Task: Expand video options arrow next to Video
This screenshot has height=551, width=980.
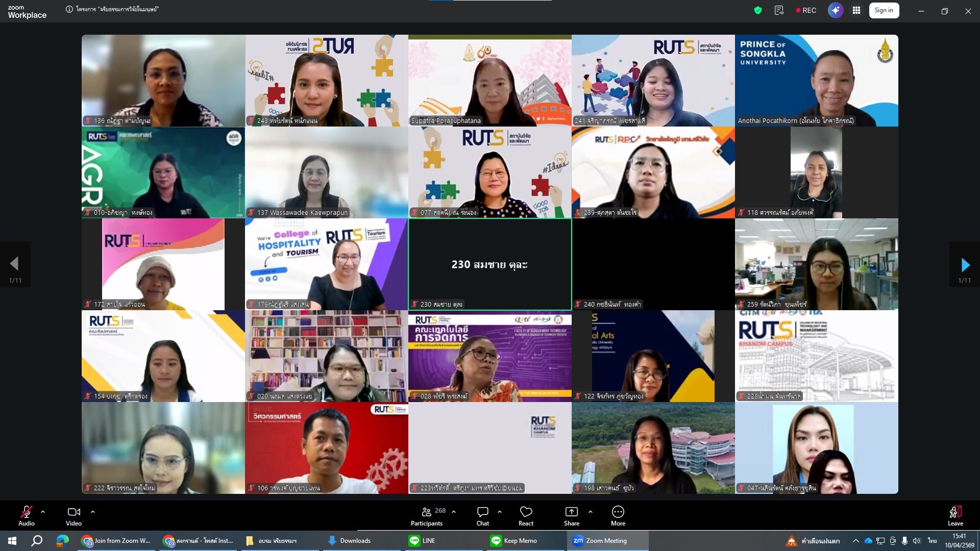Action: click(x=93, y=511)
